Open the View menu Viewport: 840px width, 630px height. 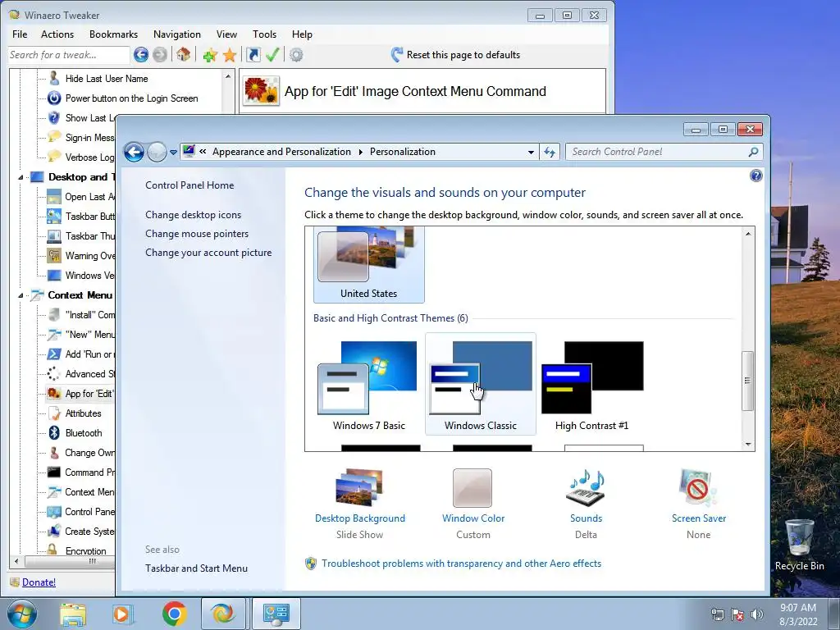226,34
